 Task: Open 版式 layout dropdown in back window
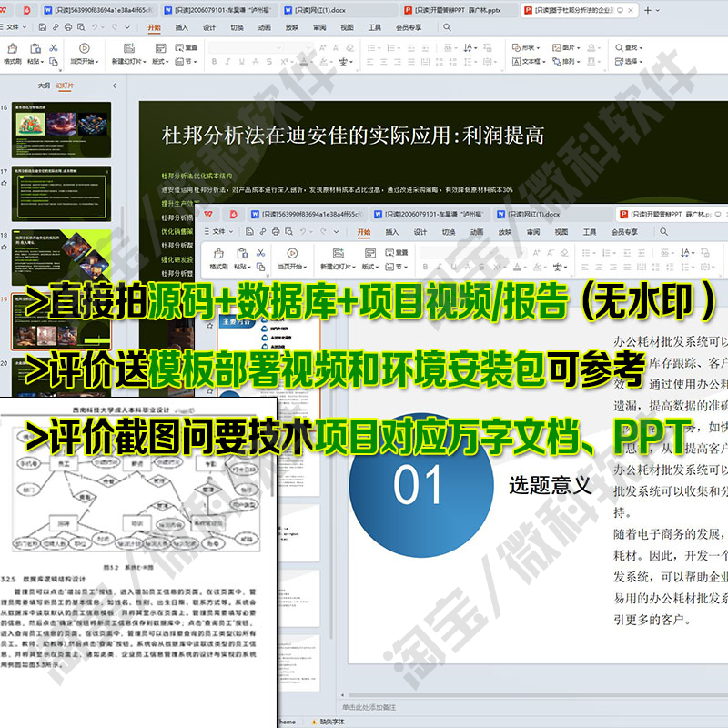point(160,61)
